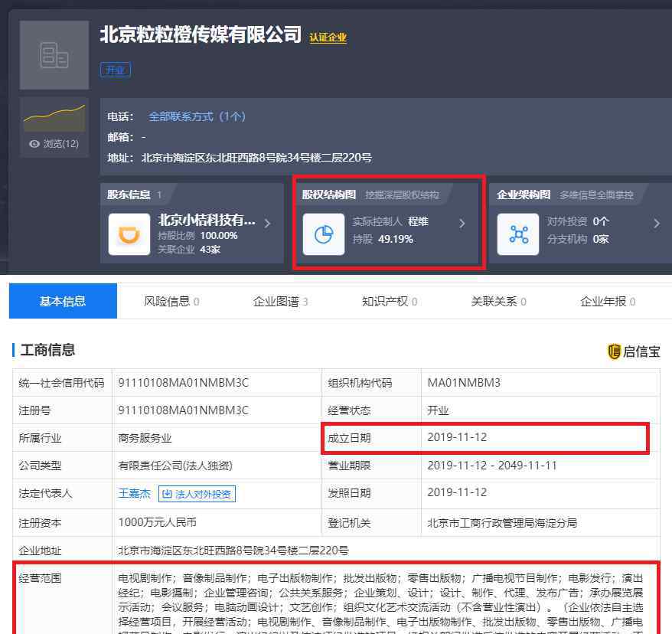Switch to the 企业年报 tab
672x634 pixels.
[x=608, y=302]
